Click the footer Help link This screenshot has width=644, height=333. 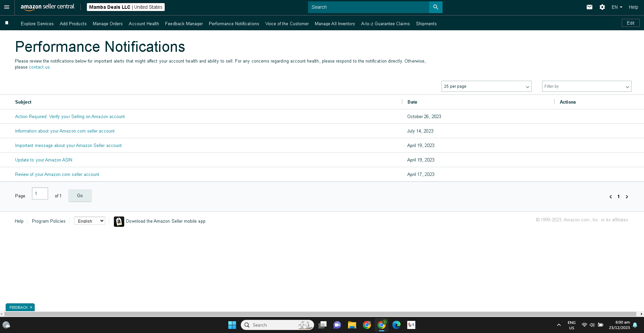(x=19, y=221)
